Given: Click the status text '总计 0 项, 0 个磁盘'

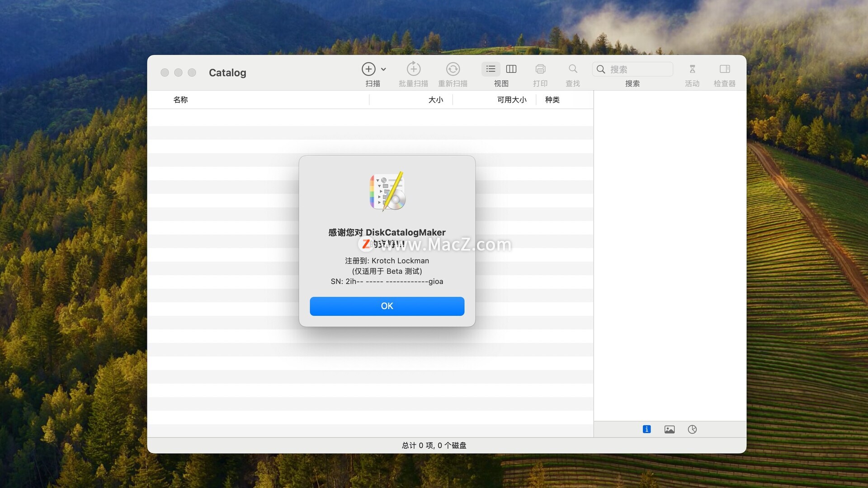Looking at the screenshot, I should tap(434, 446).
